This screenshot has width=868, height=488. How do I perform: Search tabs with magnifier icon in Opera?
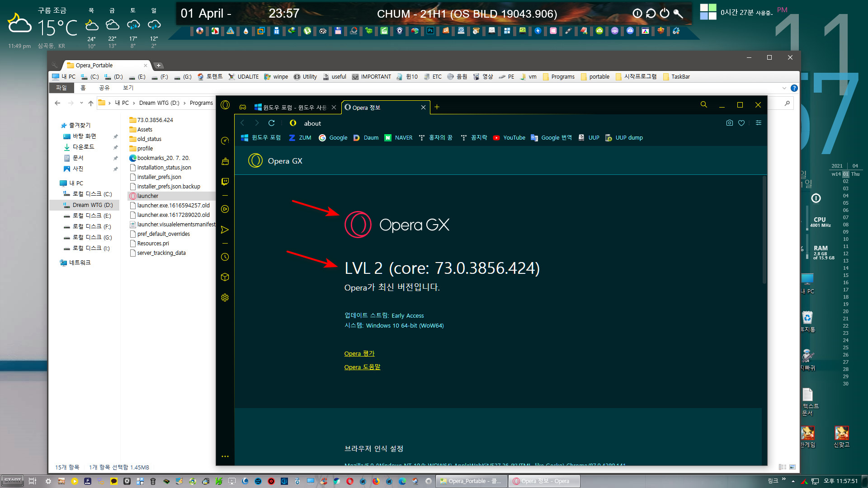click(703, 105)
